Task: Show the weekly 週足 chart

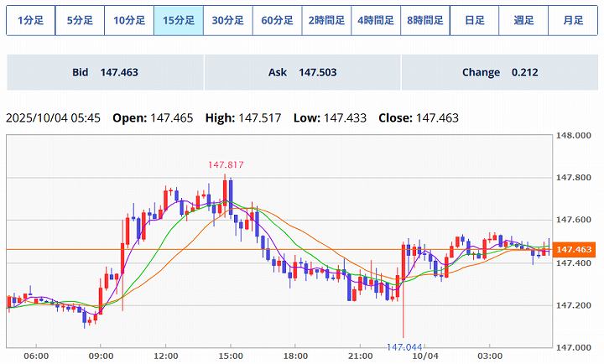Action: pos(523,20)
